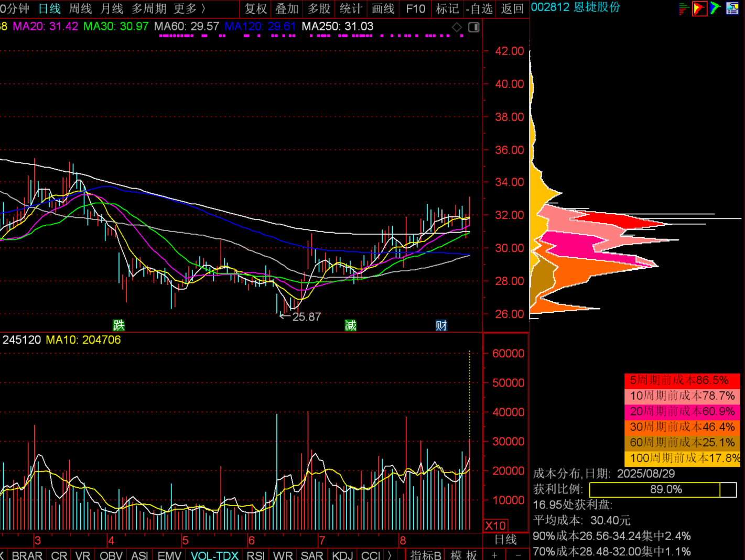Viewport: 745px width, 560px height.
Task: Select the blue-green cost distribution icon
Action: pyautogui.click(x=716, y=8)
